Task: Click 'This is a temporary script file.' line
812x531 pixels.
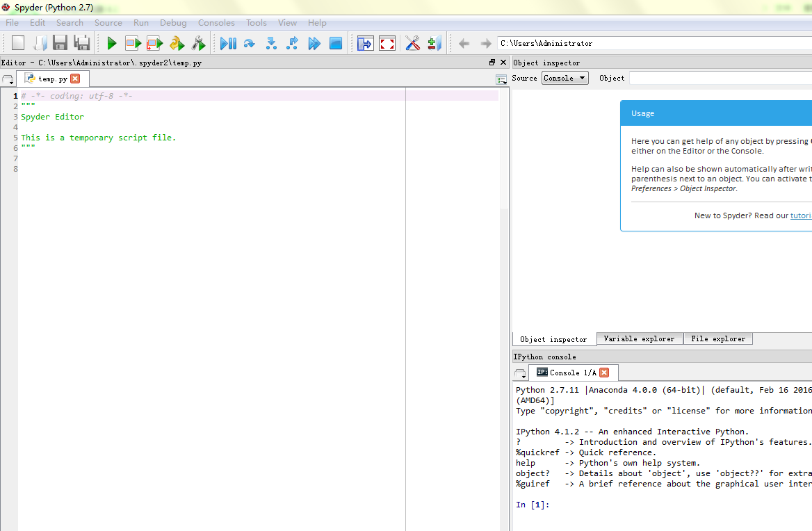Action: coord(99,138)
